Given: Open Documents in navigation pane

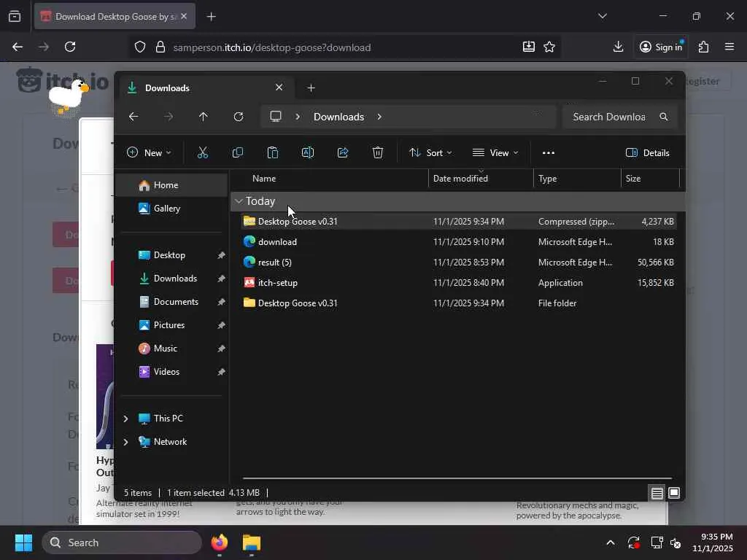Looking at the screenshot, I should click(x=171, y=302).
